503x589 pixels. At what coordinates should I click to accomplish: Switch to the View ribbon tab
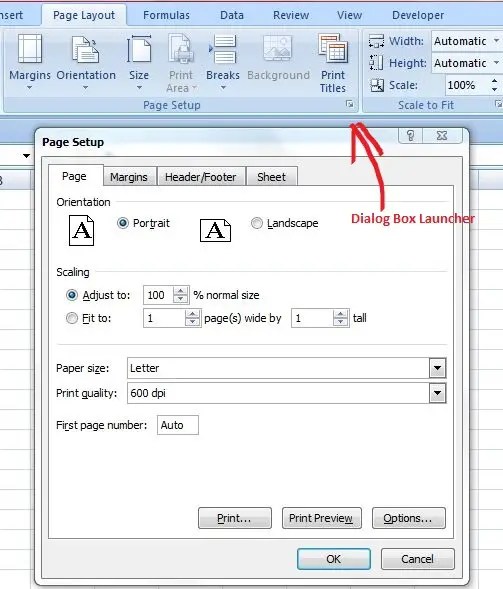(349, 15)
